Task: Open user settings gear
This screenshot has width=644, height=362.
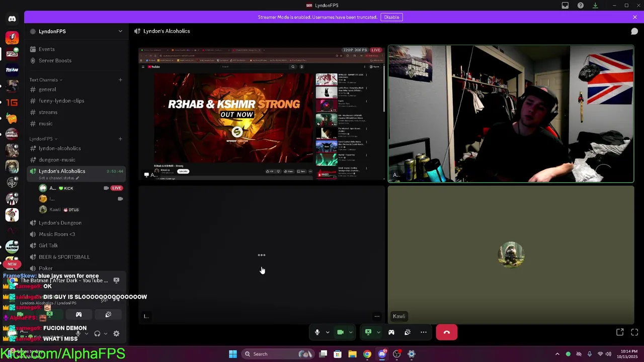Action: 116,333
